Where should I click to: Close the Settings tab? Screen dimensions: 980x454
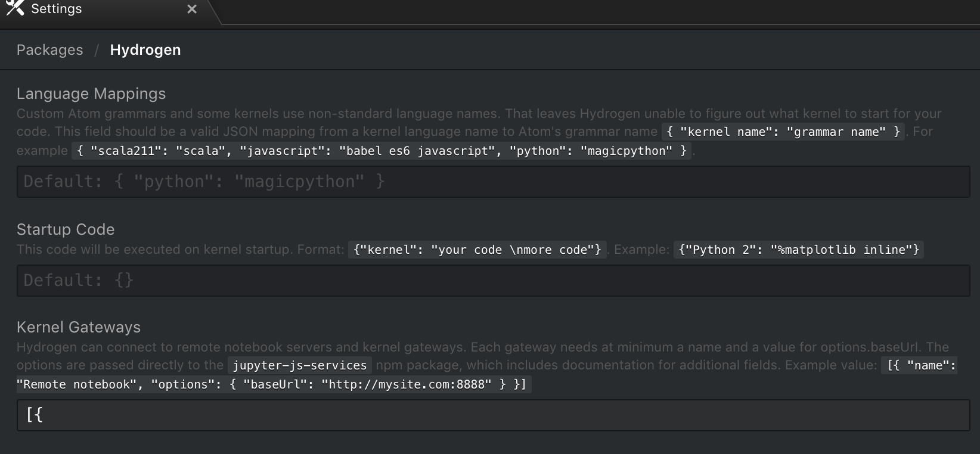click(192, 9)
